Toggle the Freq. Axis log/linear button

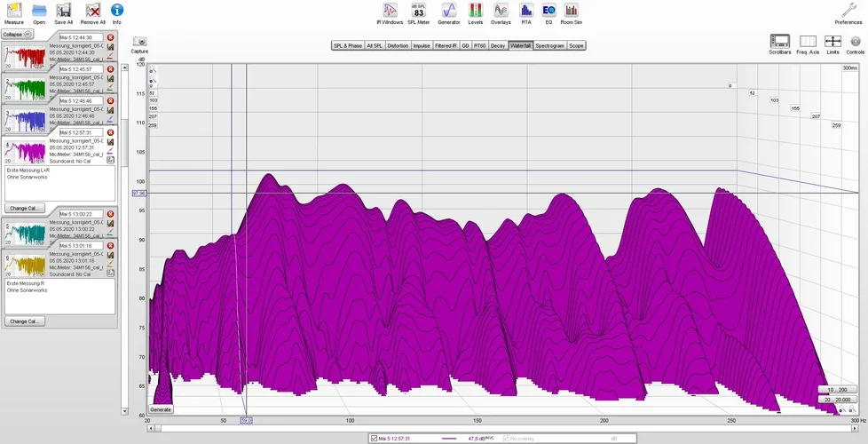[808, 42]
